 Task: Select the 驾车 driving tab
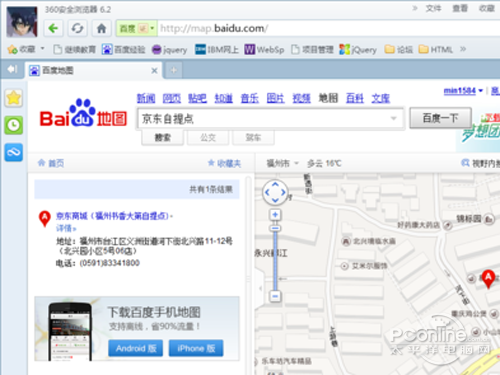[253, 138]
